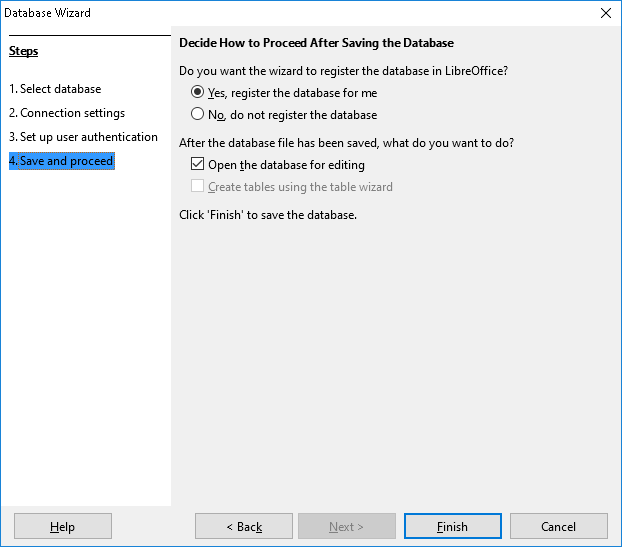Jump to Set up user authentication step

[x=83, y=137]
